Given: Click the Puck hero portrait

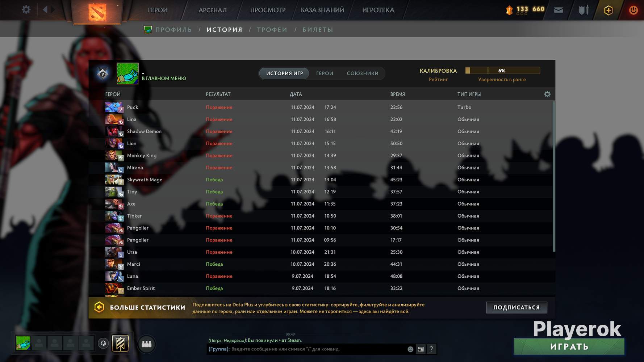Looking at the screenshot, I should coord(114,107).
